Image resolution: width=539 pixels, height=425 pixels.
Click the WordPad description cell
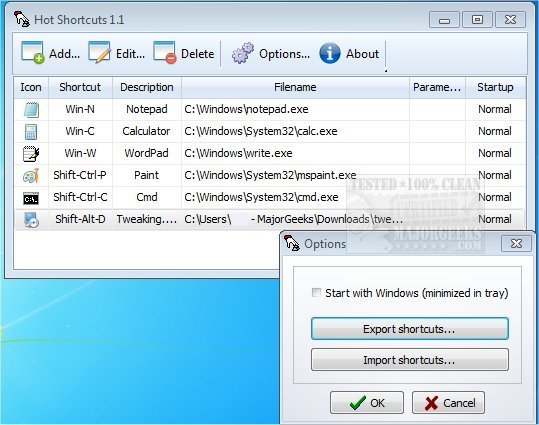(x=147, y=153)
